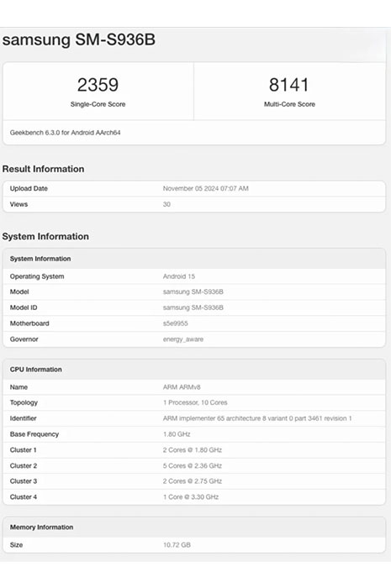
Task: Select the ARM ARMv8 CPU name value
Action: click(182, 387)
